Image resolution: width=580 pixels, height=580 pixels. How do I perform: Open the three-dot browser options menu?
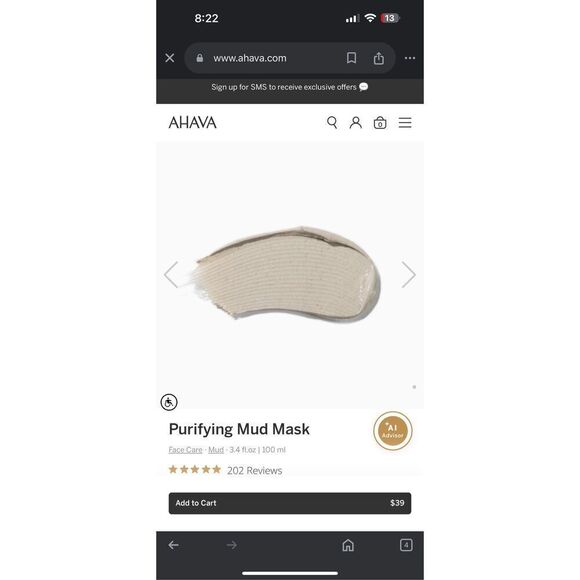pyautogui.click(x=410, y=58)
